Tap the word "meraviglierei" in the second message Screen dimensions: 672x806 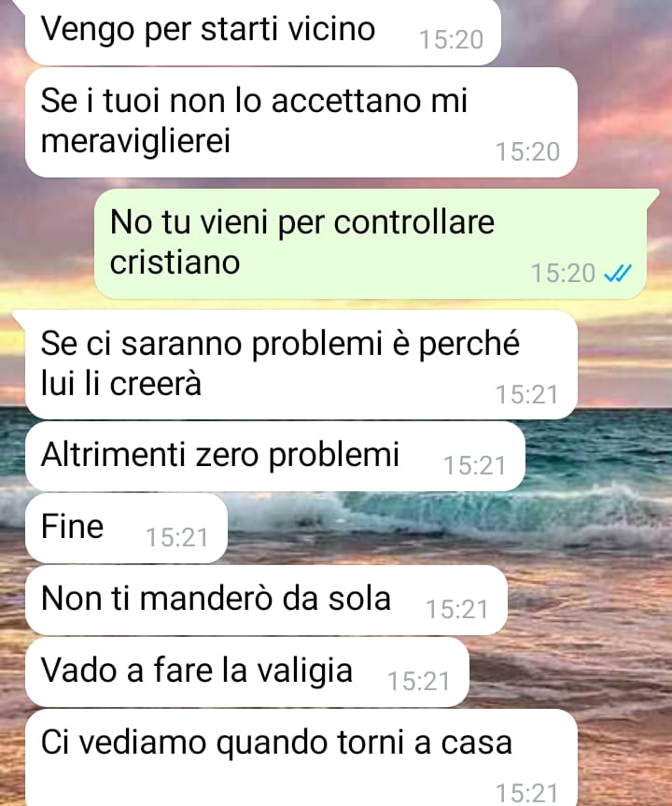click(135, 141)
